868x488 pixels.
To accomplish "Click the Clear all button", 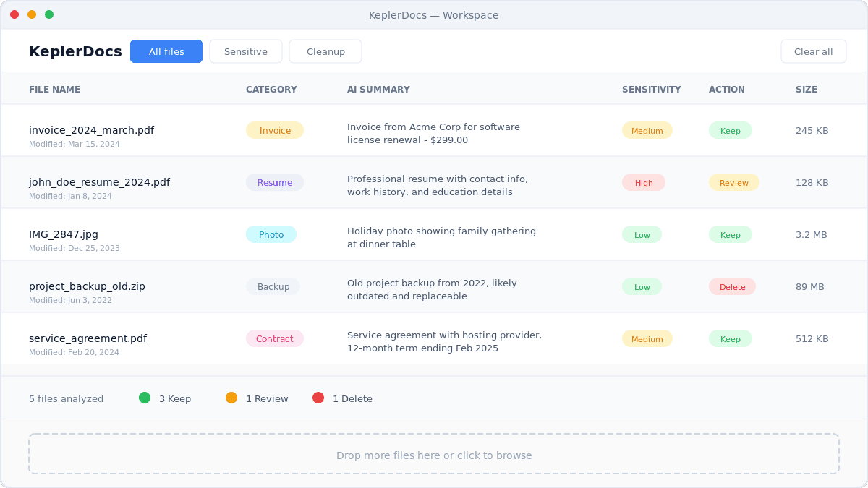I will pyautogui.click(x=813, y=51).
